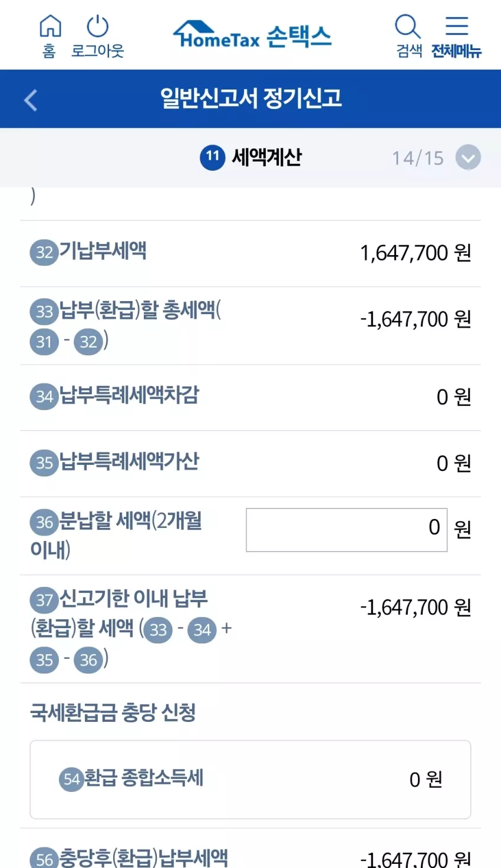This screenshot has height=868, width=501.
Task: Open search (검색) magnifier icon
Action: coord(407,27)
